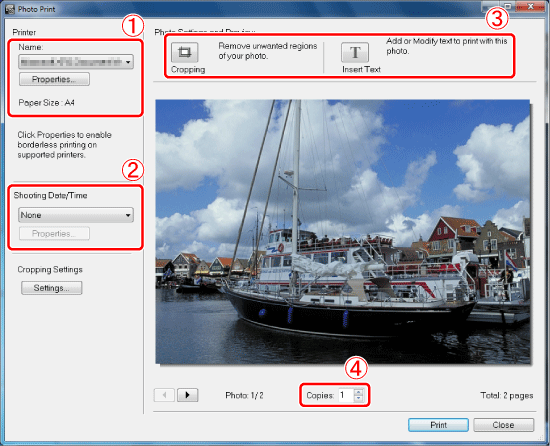
Task: Click the dropdown arrow beside None
Action: click(x=128, y=215)
